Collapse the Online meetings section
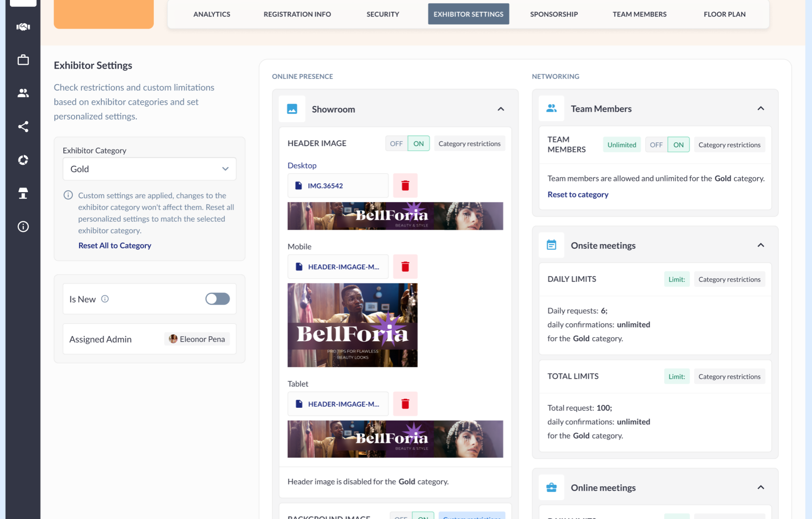Image resolution: width=812 pixels, height=519 pixels. [x=761, y=487]
